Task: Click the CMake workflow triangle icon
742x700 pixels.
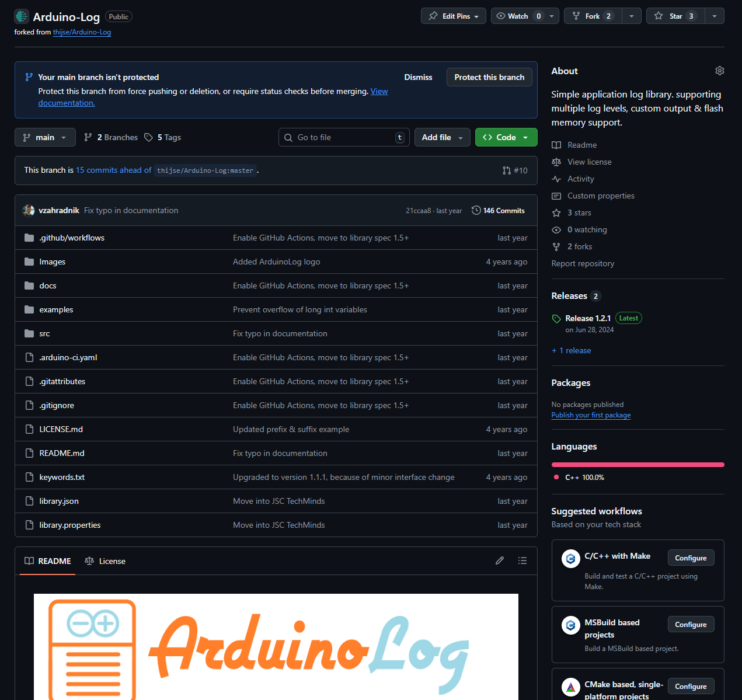Action: [570, 687]
